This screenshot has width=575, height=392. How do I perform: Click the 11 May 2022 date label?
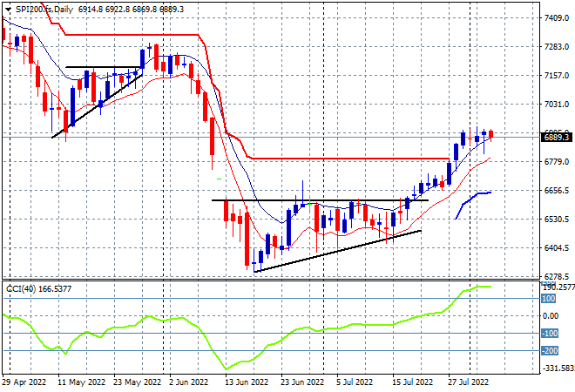pyautogui.click(x=81, y=382)
